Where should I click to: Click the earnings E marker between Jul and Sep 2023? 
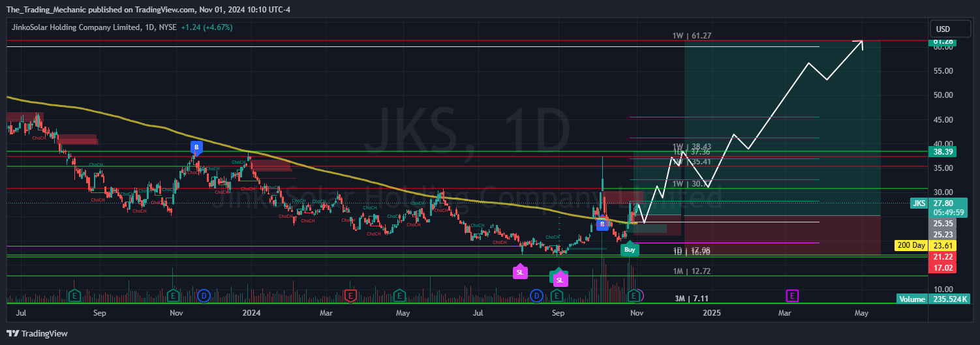coord(74,296)
